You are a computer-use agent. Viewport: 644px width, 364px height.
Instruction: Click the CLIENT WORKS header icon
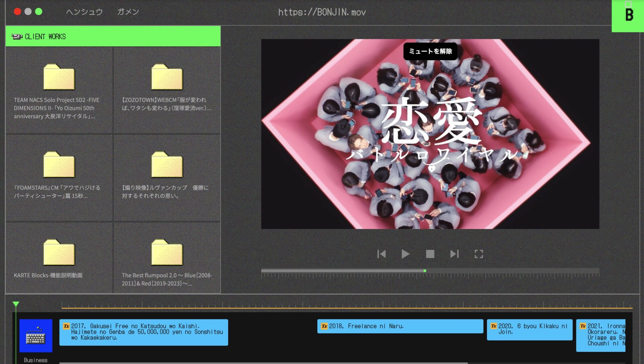(17, 37)
